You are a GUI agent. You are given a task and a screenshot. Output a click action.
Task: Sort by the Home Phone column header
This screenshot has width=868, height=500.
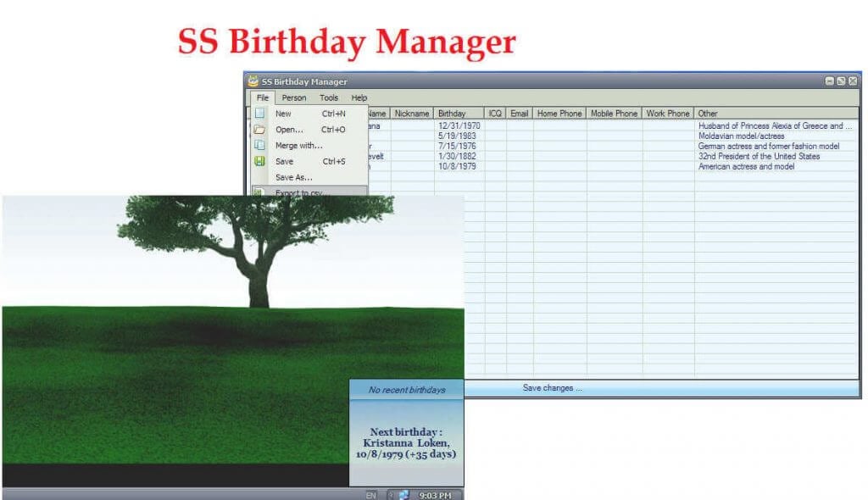(559, 113)
